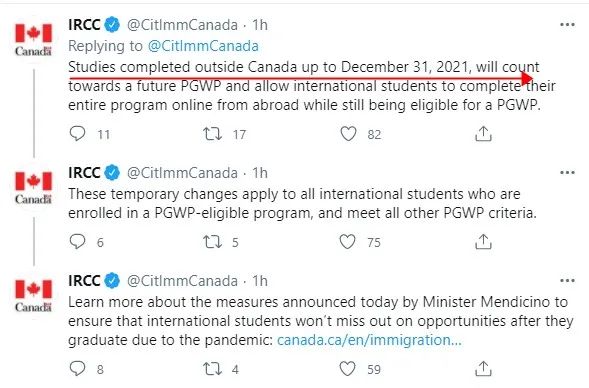Screen dimensions: 589x388
Task: Share the Minister Mendicino tweet
Action: coord(483,369)
